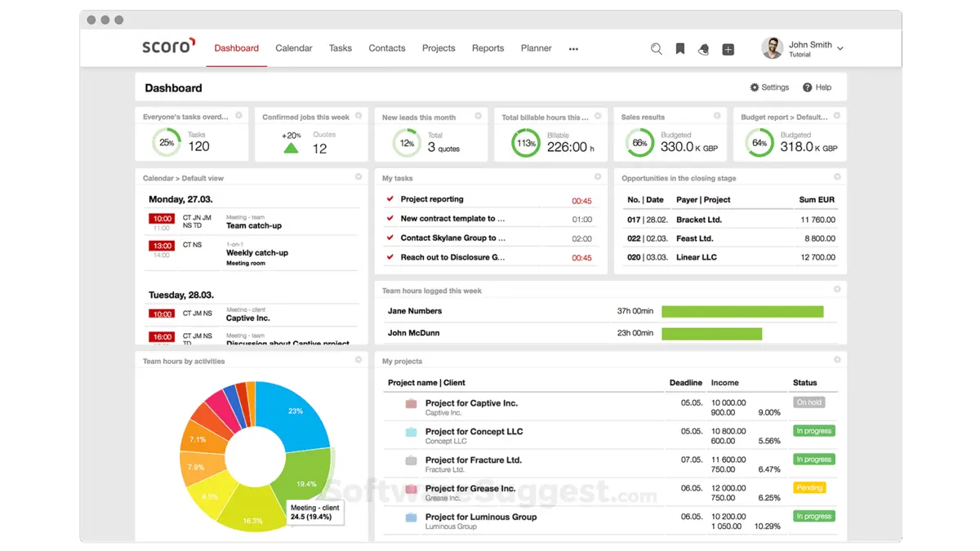Click the Deadline column header

click(686, 382)
